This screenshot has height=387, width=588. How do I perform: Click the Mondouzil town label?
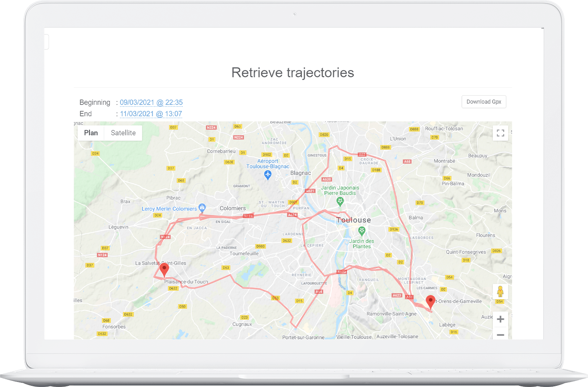479,175
